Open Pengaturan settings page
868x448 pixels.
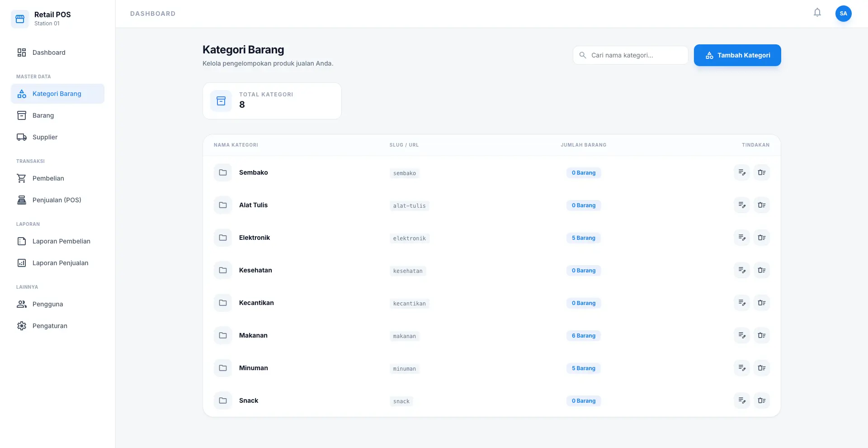50,326
